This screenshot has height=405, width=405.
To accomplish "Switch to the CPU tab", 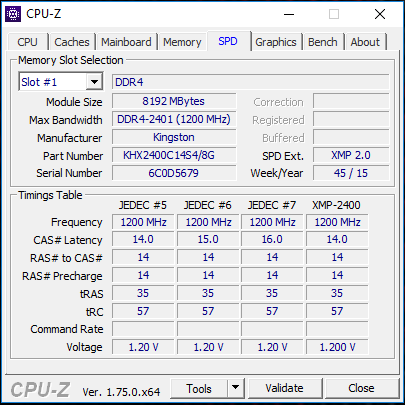I will 27,42.
